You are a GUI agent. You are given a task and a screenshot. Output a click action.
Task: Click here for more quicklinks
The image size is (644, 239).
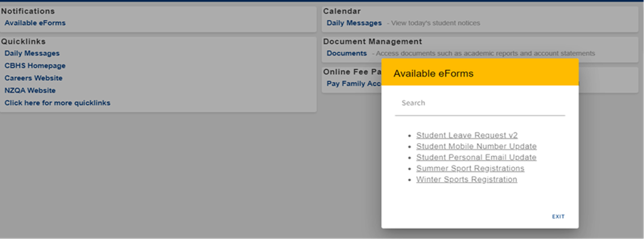[x=57, y=103]
